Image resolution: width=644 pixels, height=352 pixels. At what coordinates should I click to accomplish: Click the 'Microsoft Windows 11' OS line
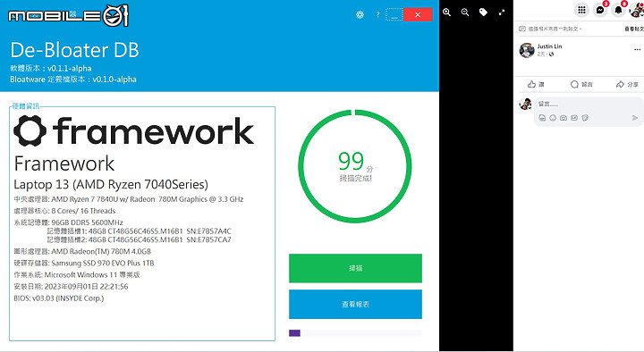pyautogui.click(x=77, y=274)
